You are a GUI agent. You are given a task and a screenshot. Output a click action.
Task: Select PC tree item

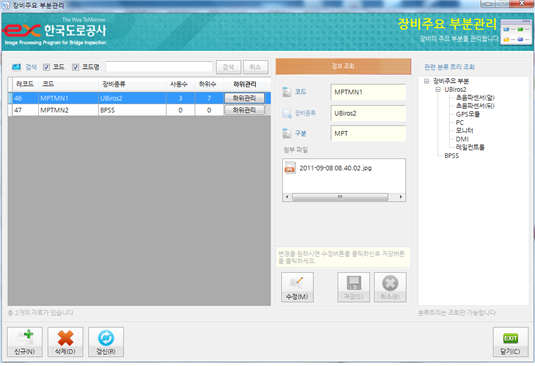point(460,122)
